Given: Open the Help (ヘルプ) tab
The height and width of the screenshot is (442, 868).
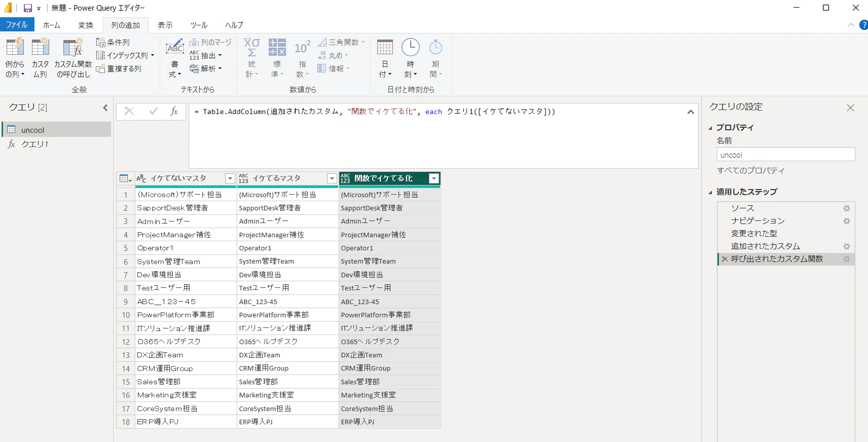Looking at the screenshot, I should [x=234, y=25].
